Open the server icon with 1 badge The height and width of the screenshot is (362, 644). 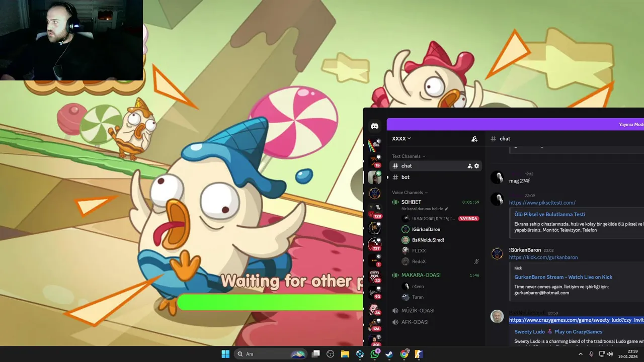[x=374, y=260]
